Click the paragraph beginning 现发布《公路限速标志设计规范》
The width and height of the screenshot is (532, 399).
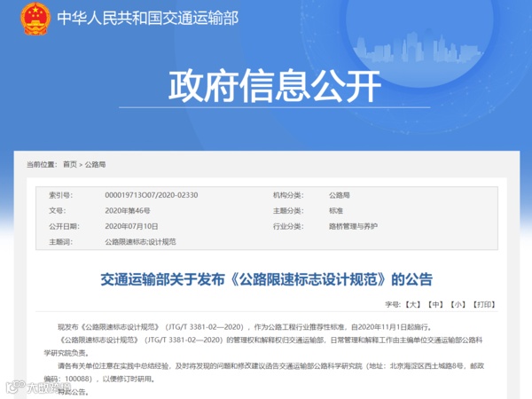pos(245,327)
